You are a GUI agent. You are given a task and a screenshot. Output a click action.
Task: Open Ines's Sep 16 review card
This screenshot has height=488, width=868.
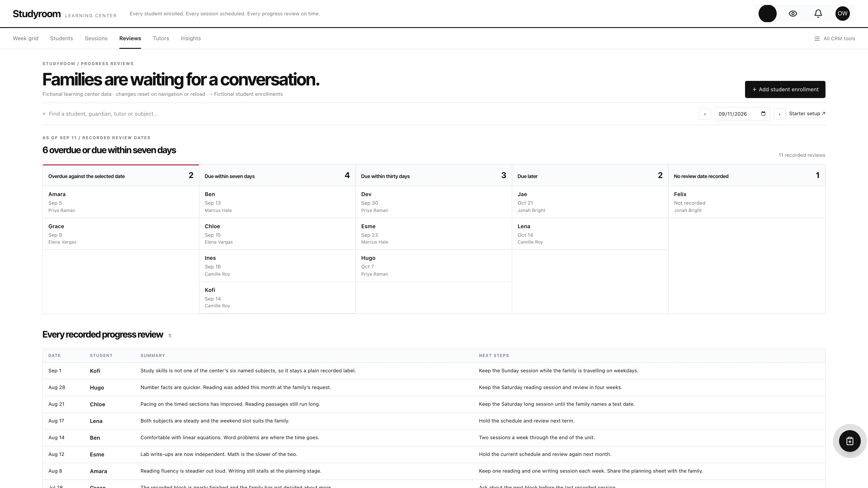tap(277, 266)
